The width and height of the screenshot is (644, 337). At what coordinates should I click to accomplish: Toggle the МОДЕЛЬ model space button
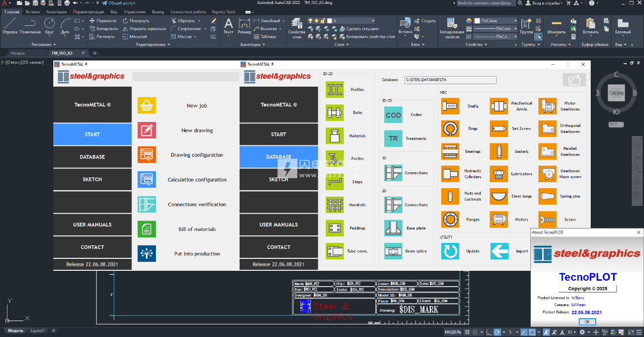click(x=453, y=332)
